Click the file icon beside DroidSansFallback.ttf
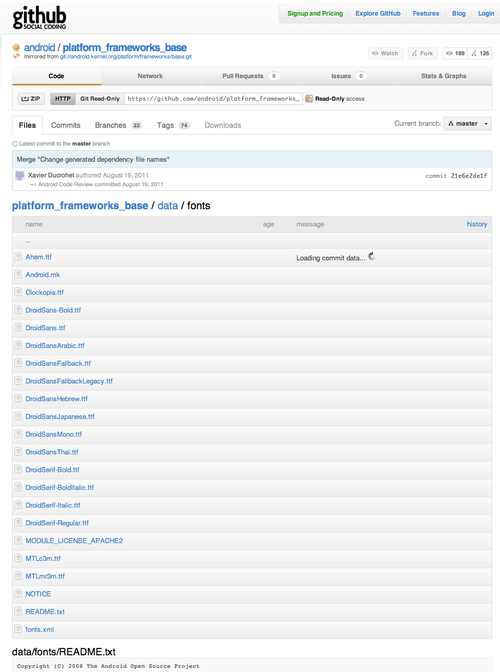Viewport: 500px width, 672px height. (18, 363)
